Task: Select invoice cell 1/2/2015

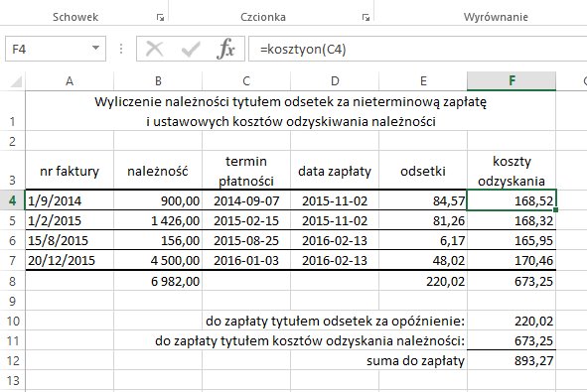Action: point(70,220)
